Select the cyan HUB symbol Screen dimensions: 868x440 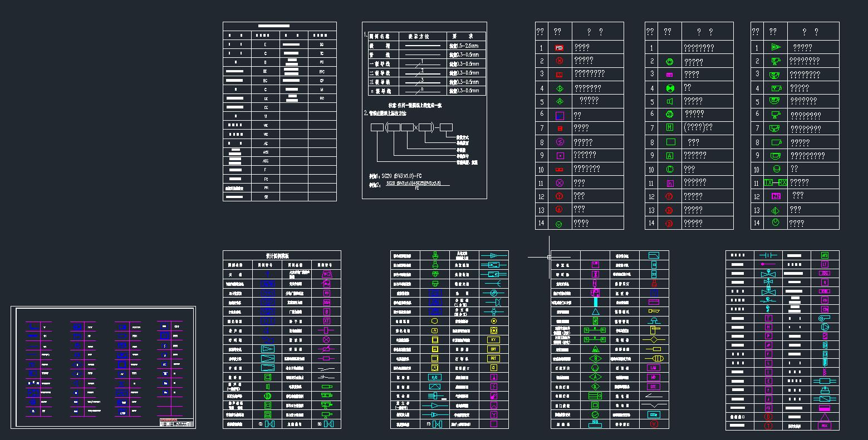(595, 423)
